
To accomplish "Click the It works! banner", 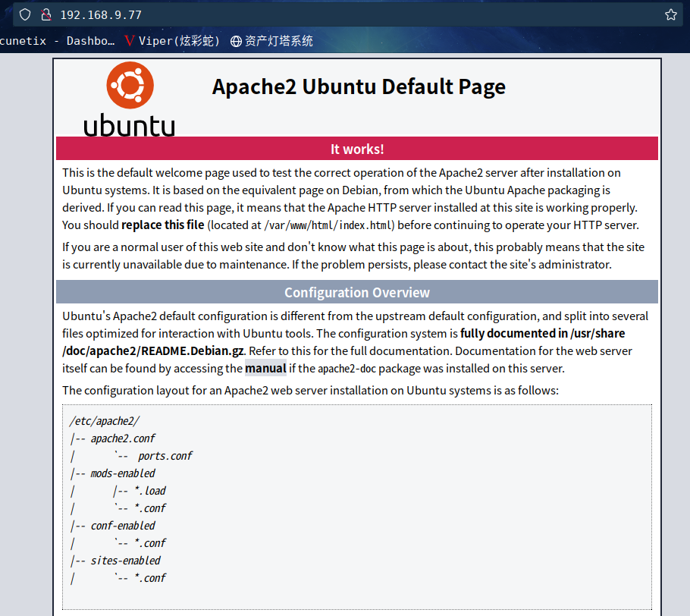I will [x=357, y=149].
